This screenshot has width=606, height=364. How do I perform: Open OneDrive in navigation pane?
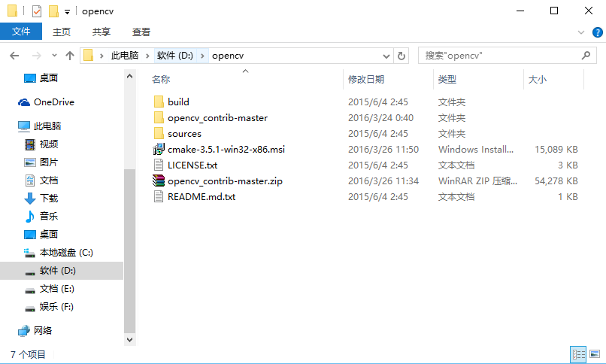53,102
